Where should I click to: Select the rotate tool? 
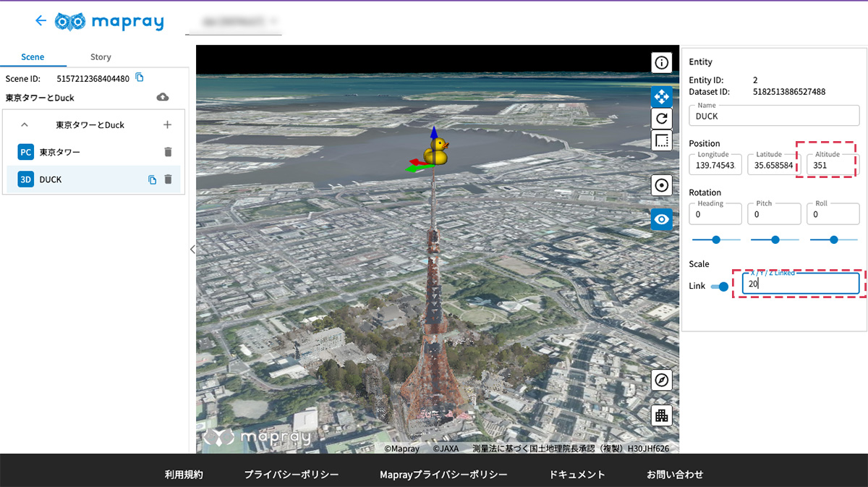(661, 119)
